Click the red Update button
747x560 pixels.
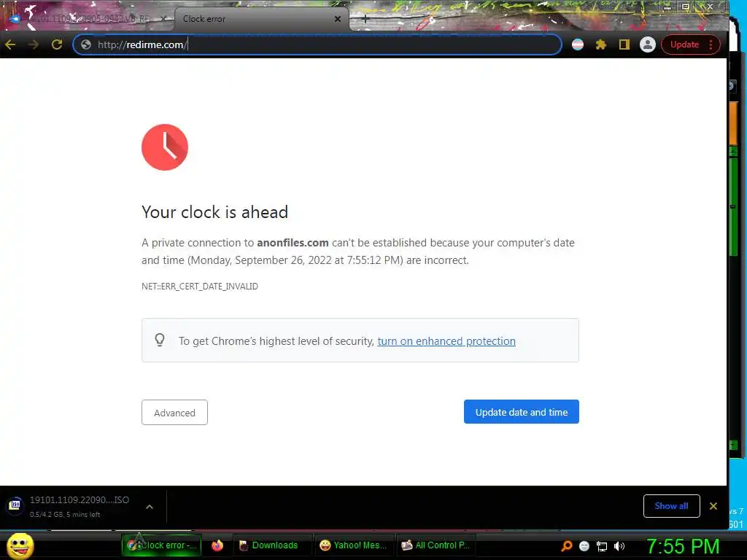pos(684,44)
